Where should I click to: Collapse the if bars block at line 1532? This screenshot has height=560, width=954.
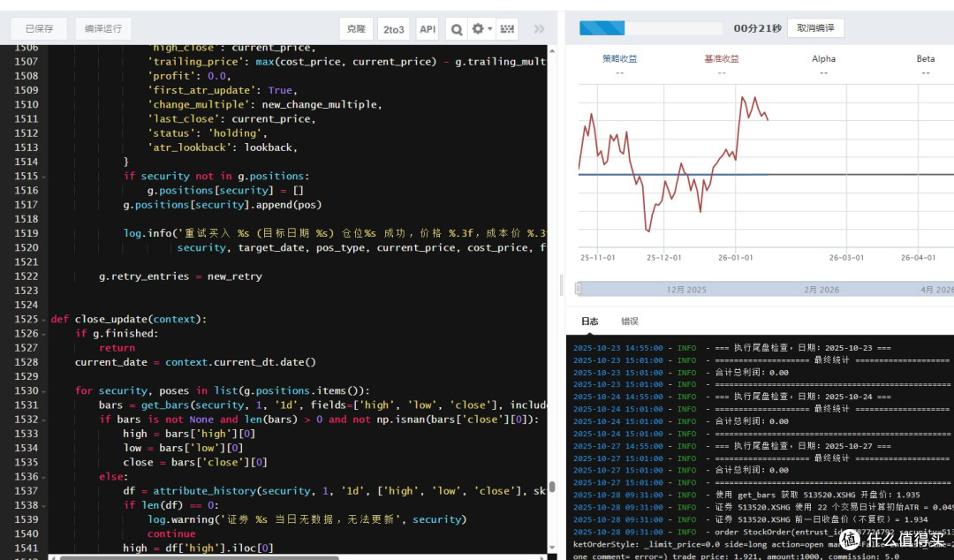[x=44, y=420]
